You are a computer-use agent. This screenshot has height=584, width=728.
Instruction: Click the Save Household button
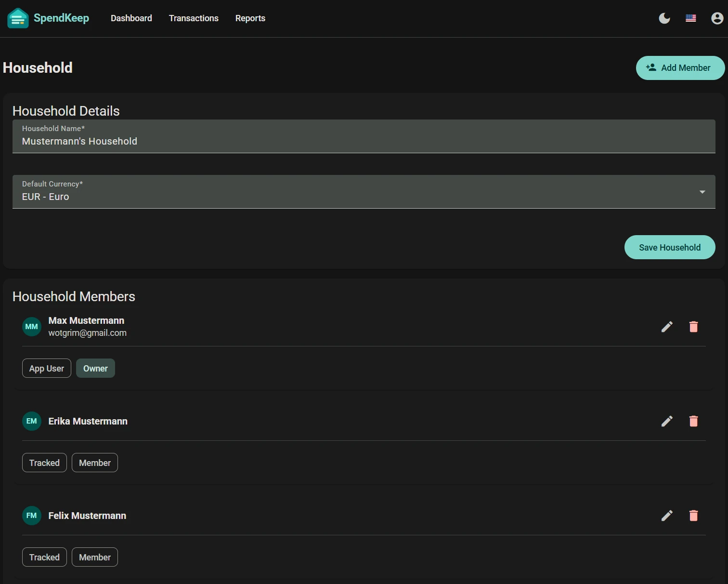coord(670,247)
